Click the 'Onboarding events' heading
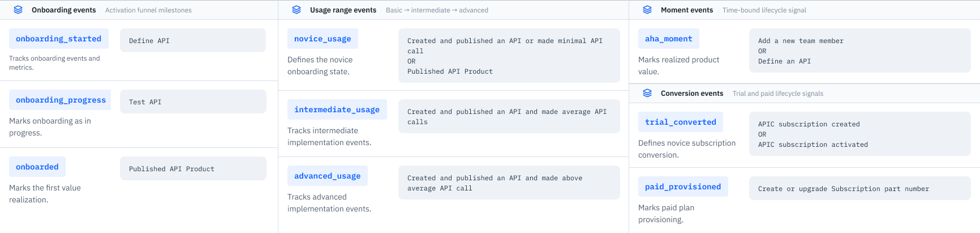Image resolution: width=980 pixels, height=233 pixels. (64, 10)
